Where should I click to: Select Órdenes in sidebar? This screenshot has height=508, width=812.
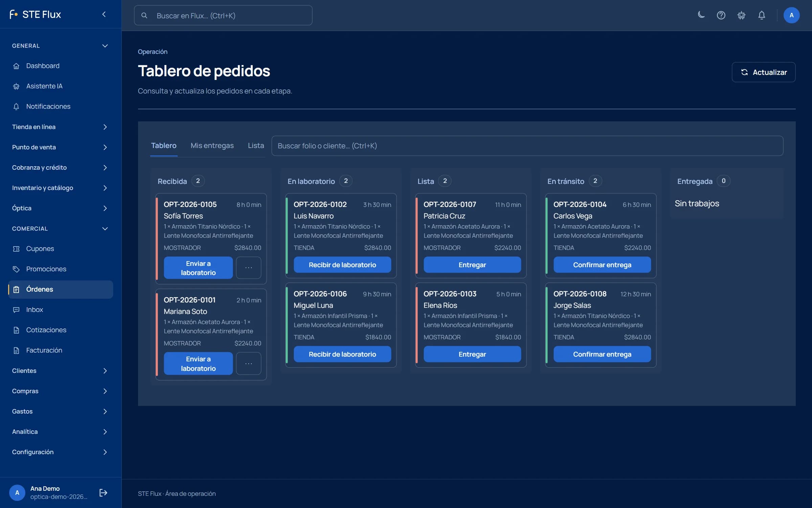point(61,289)
